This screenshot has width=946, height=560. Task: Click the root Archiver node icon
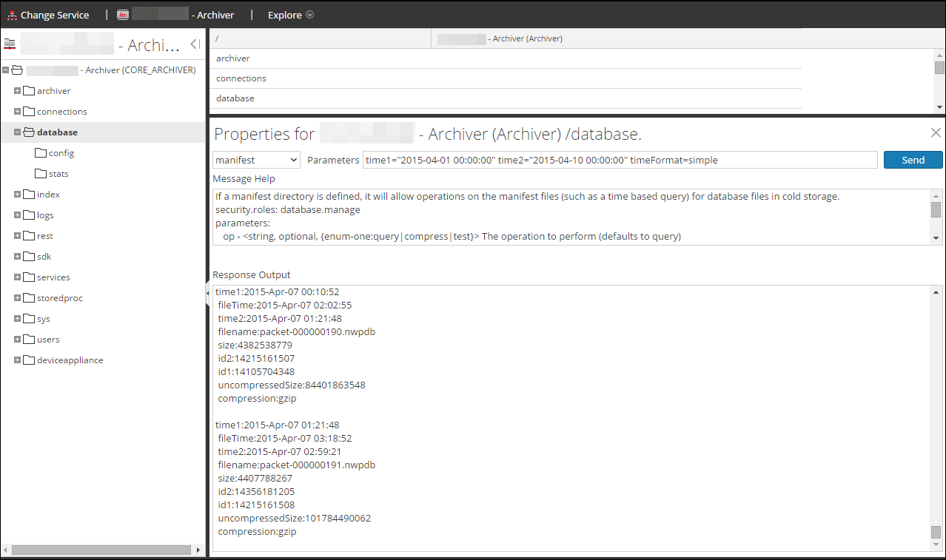[17, 70]
